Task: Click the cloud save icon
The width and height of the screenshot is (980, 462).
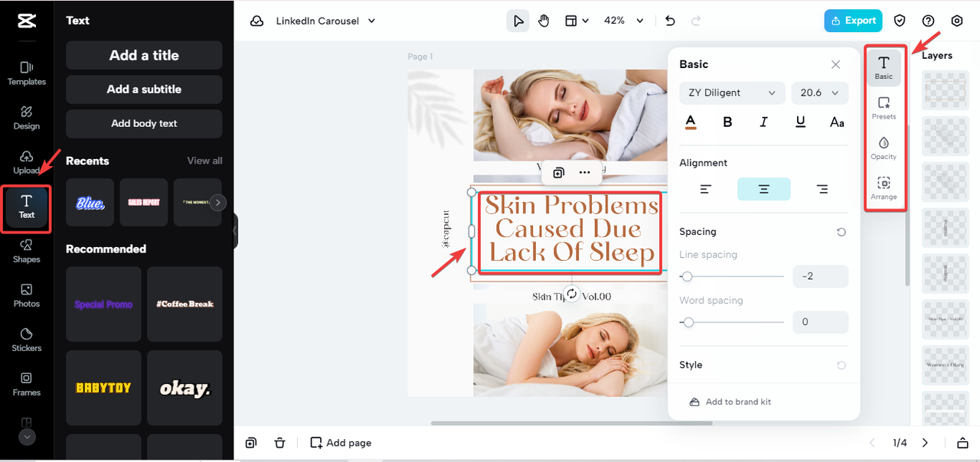Action: pyautogui.click(x=257, y=21)
